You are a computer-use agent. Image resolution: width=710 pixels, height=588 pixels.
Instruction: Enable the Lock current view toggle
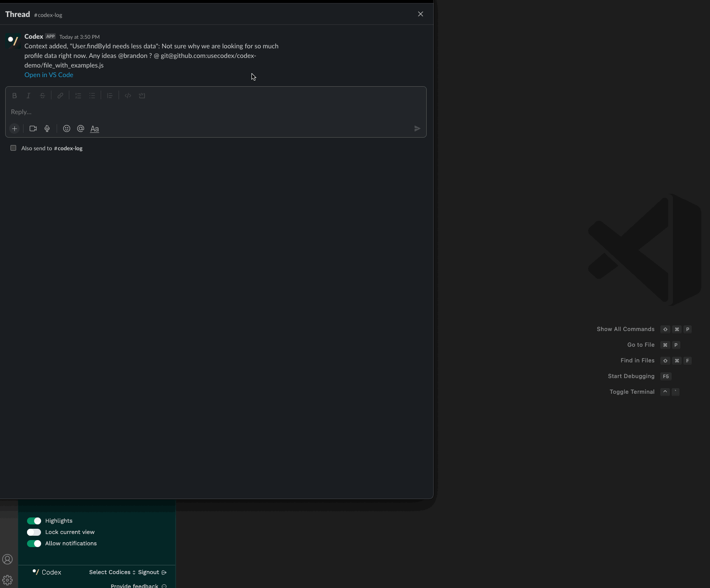pos(34,532)
